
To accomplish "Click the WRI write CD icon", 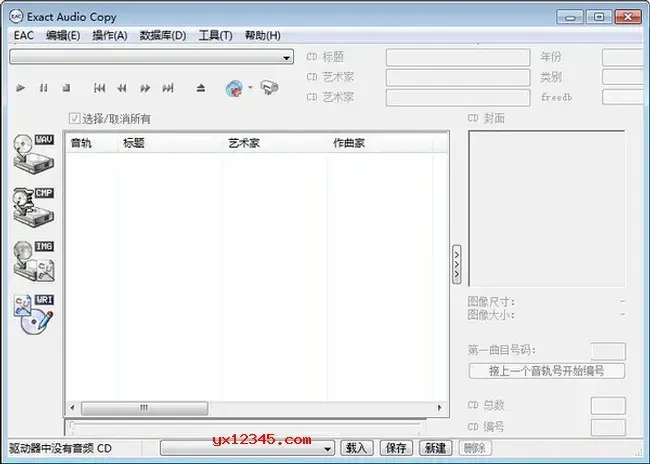I will [x=34, y=314].
